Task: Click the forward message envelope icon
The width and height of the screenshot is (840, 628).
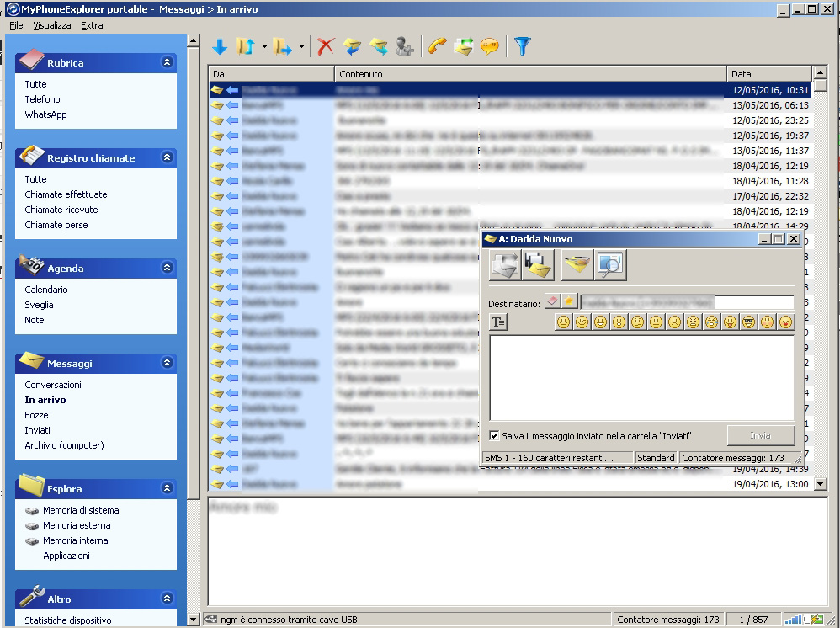Action: [x=378, y=46]
